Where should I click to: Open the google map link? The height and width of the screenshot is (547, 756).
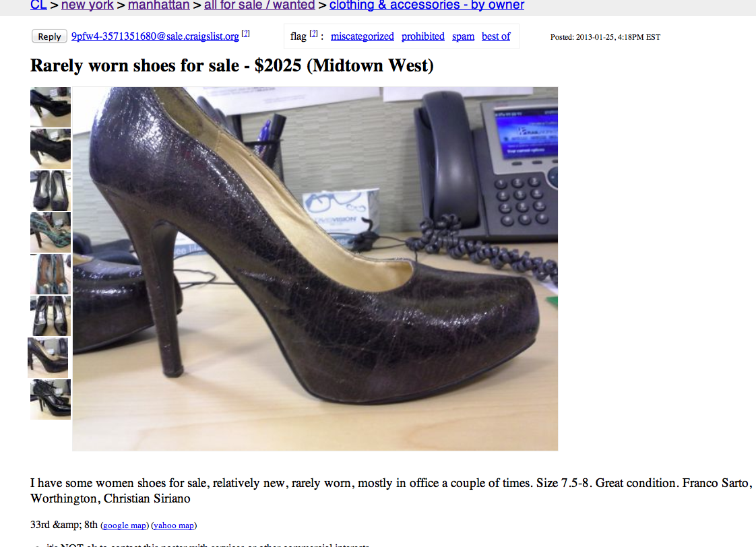point(125,525)
